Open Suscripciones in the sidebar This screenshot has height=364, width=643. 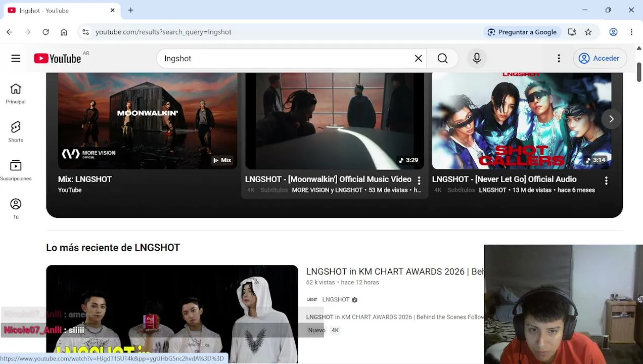16,171
